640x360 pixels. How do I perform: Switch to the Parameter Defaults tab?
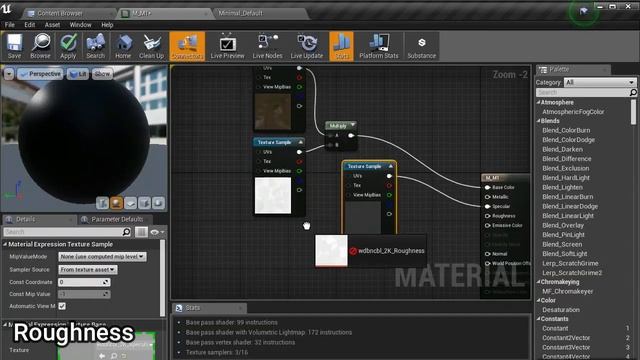(117, 220)
